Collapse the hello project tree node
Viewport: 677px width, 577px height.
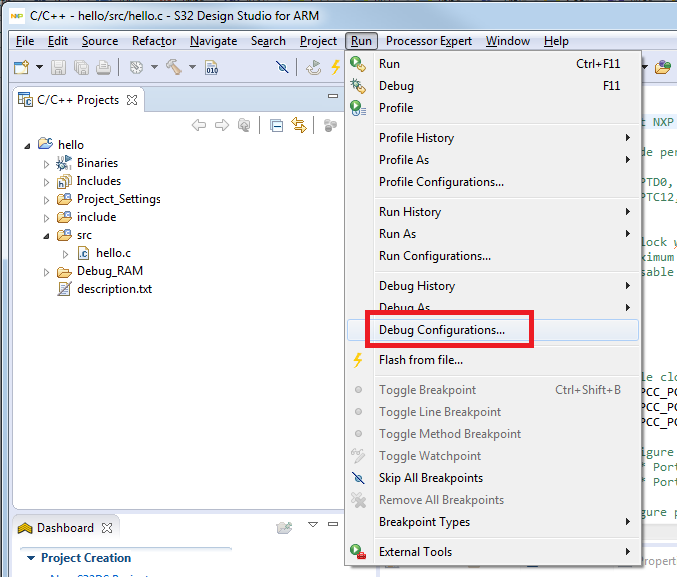point(27,146)
